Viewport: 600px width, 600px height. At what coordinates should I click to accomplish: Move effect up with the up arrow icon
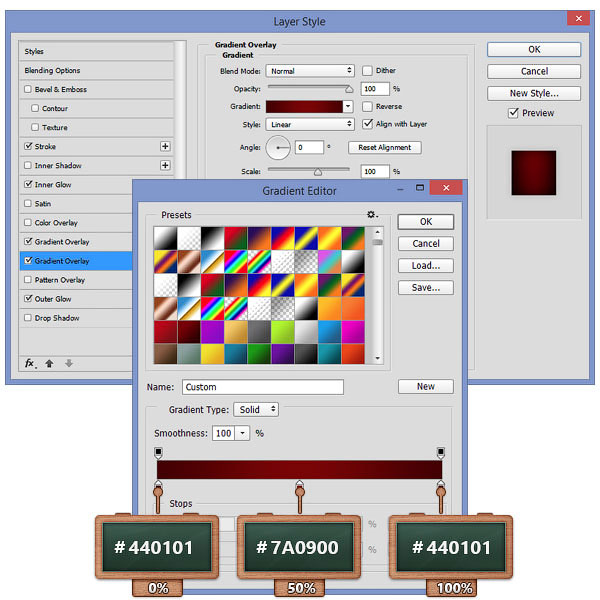tap(49, 363)
